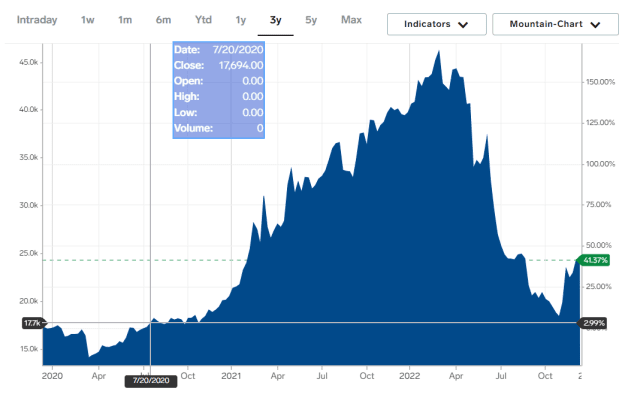Select the 1y range tab
Viewport: 625px width, 398px height.
pos(240,20)
